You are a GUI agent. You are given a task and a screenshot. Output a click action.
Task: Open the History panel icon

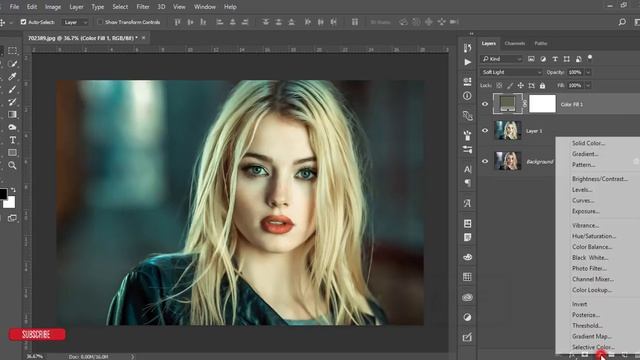pyautogui.click(x=467, y=48)
